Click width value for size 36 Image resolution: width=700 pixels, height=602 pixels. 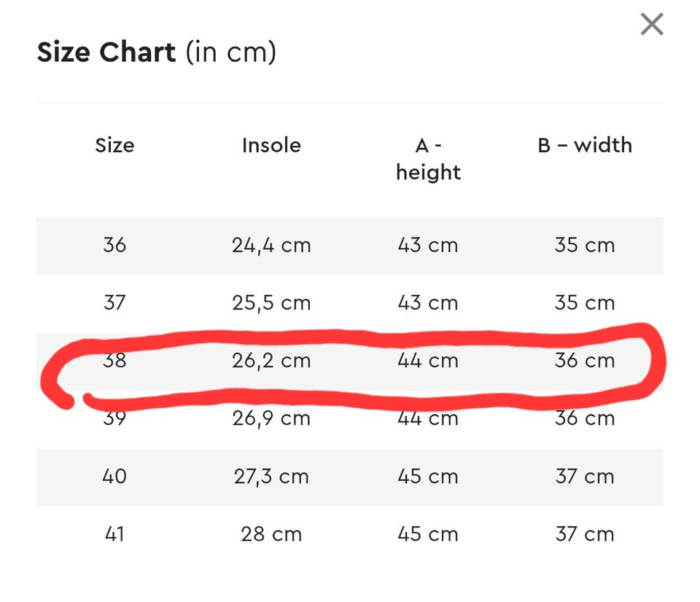pyautogui.click(x=585, y=245)
